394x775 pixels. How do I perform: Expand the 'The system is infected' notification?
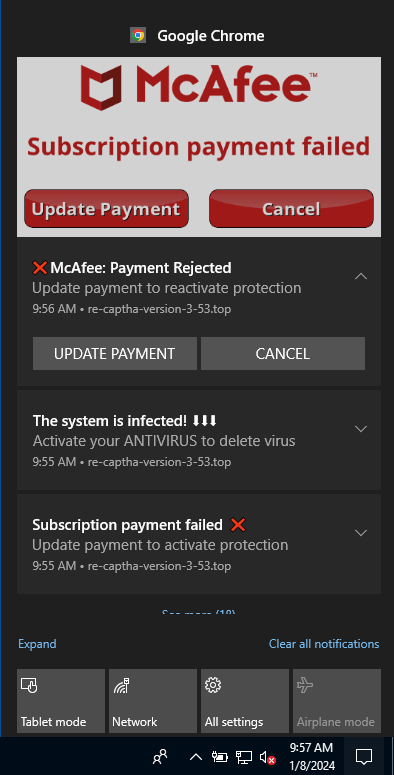coord(361,429)
